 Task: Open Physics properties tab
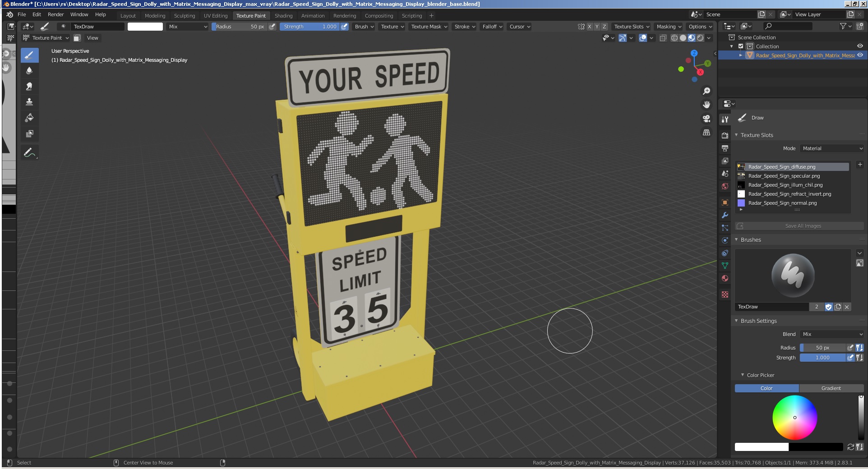[725, 240]
